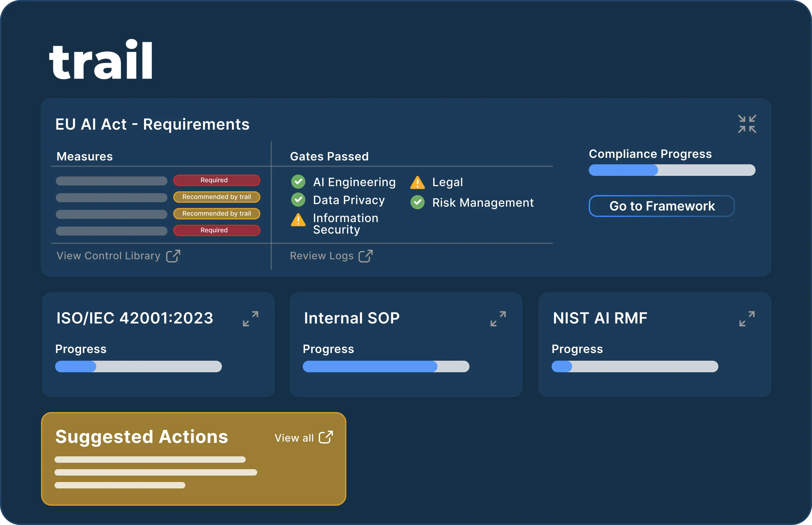Click the Information Security warning icon

point(298,220)
